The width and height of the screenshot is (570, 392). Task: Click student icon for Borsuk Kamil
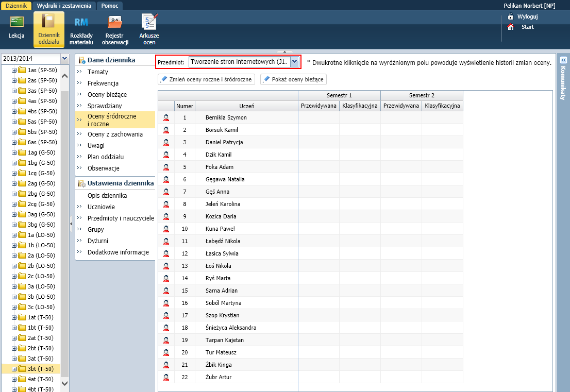coord(166,130)
